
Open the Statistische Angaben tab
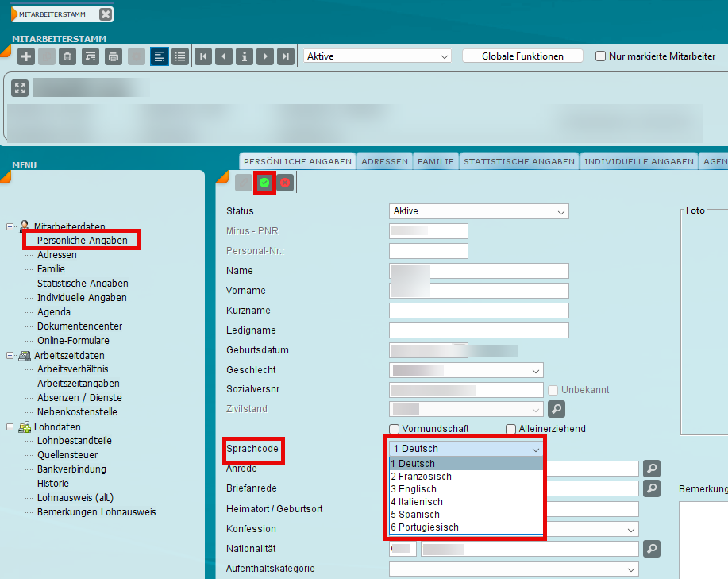pyautogui.click(x=518, y=161)
